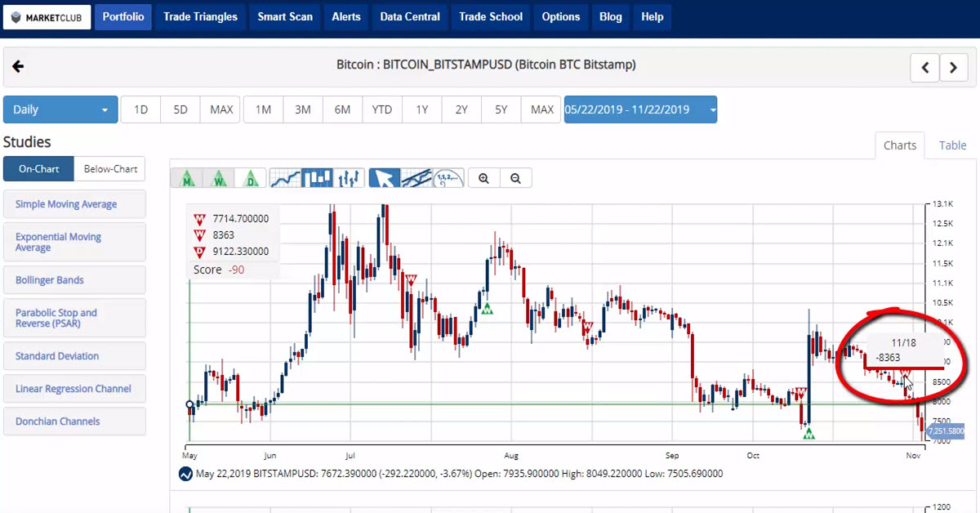Toggle the Monthly trade triangle display

(187, 178)
